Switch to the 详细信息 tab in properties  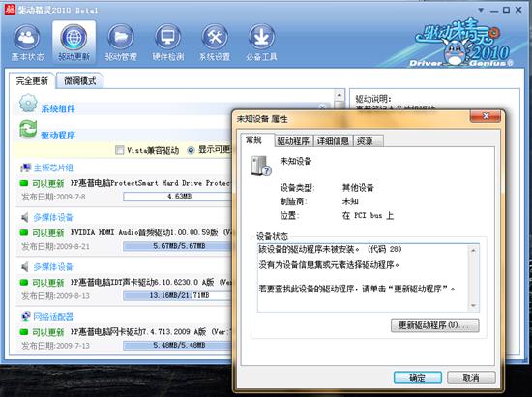pyautogui.click(x=333, y=141)
